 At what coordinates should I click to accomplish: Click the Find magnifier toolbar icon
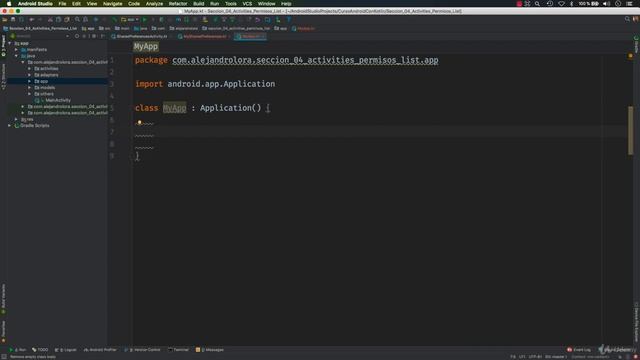[x=77, y=19]
